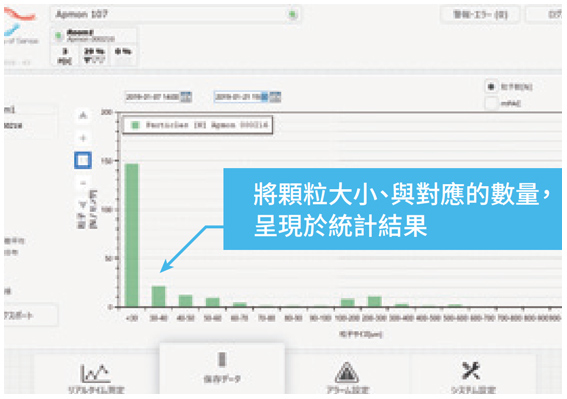Click the green bar for 30-40 size

158,297
